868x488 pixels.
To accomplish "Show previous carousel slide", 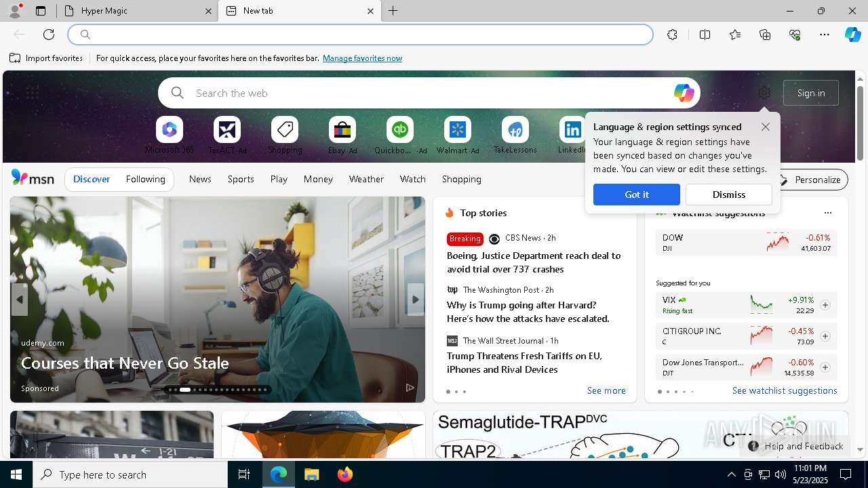I will (x=20, y=300).
